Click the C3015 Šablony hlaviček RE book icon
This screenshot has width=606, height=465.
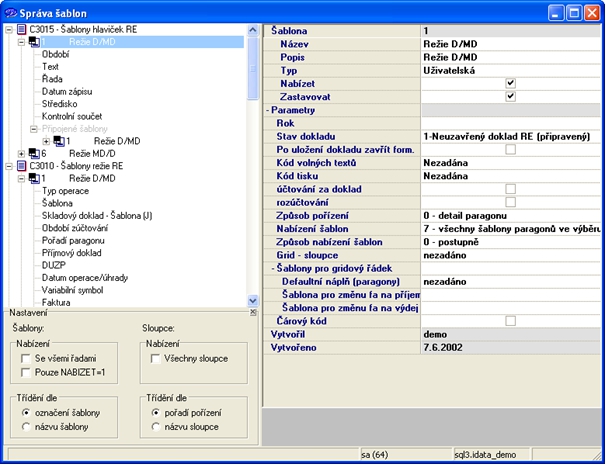pyautogui.click(x=22, y=30)
